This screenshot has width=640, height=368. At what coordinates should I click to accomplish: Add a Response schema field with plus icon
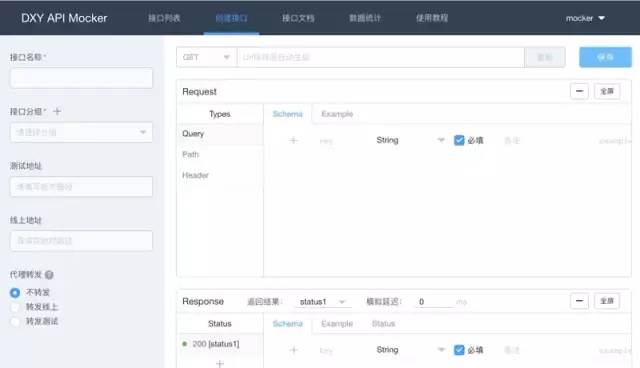pyautogui.click(x=293, y=350)
